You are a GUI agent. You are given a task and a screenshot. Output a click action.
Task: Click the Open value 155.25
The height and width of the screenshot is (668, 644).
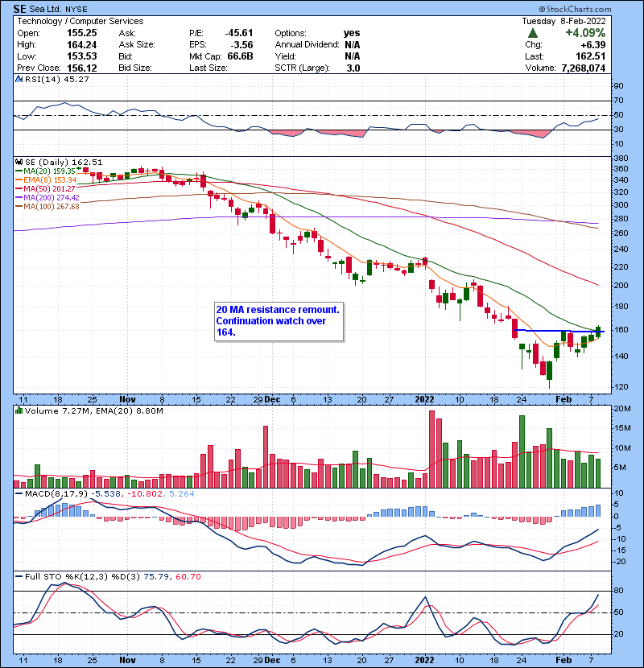[82, 33]
